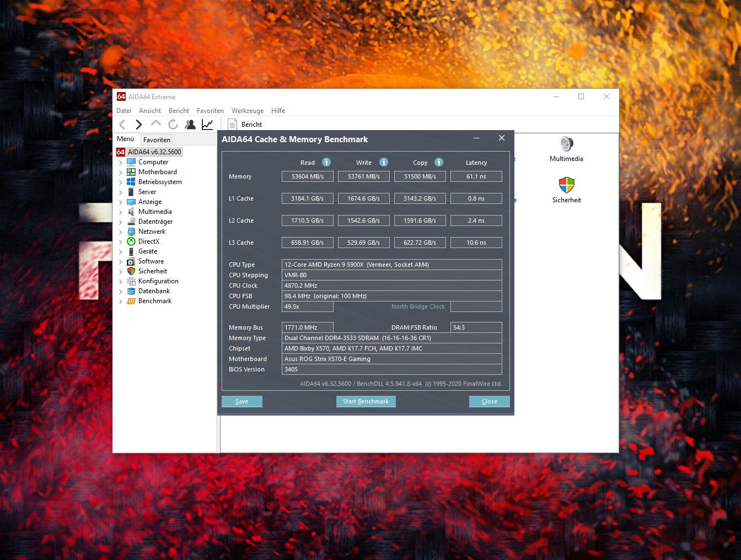Click the Motherboard Asus ROG Strix field
The height and width of the screenshot is (560, 741).
392,359
